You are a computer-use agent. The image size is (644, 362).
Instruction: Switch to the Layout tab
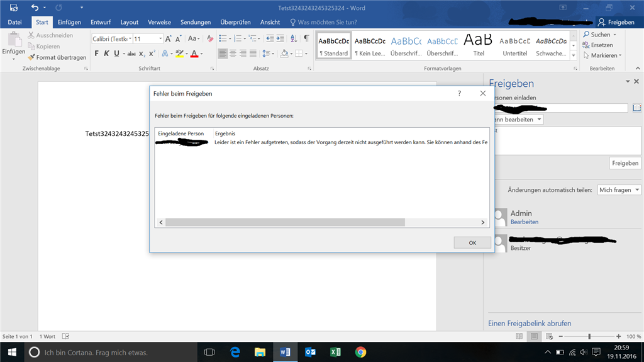point(130,22)
